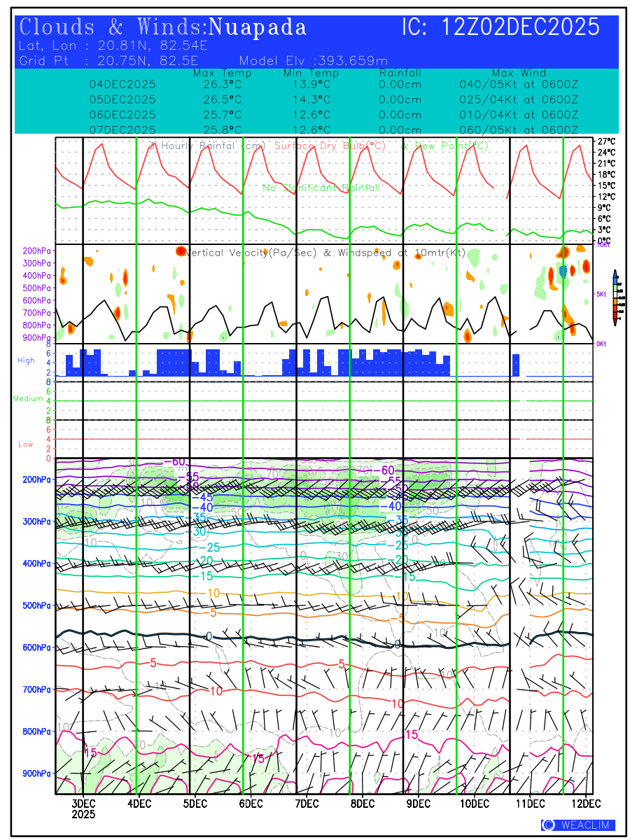The image size is (630, 840).
Task: Click the Medium cloud cover label
Action: (x=28, y=398)
